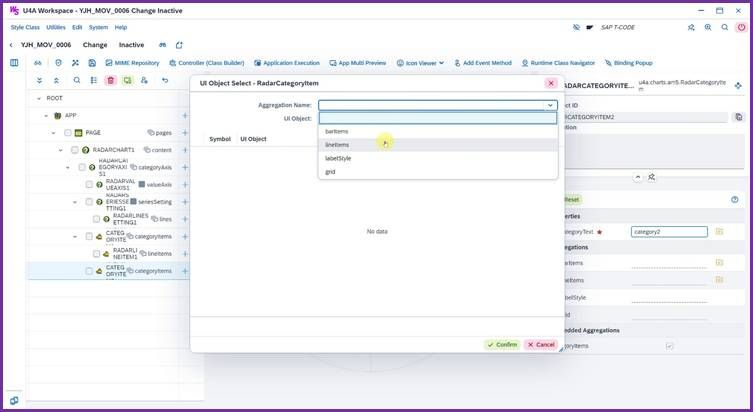
Task: Click the plus icon on the lines row
Action: [185, 219]
